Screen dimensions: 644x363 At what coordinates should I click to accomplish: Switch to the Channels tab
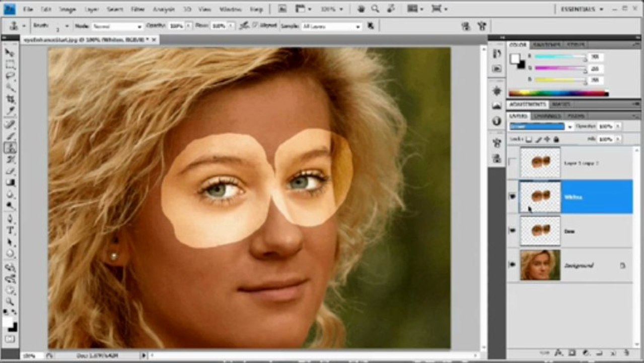tap(547, 116)
